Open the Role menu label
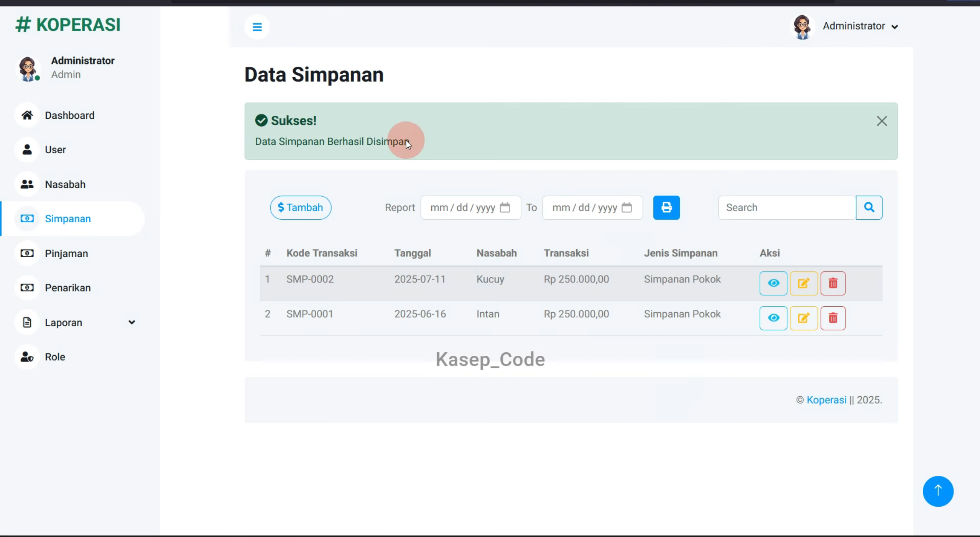 tap(55, 357)
